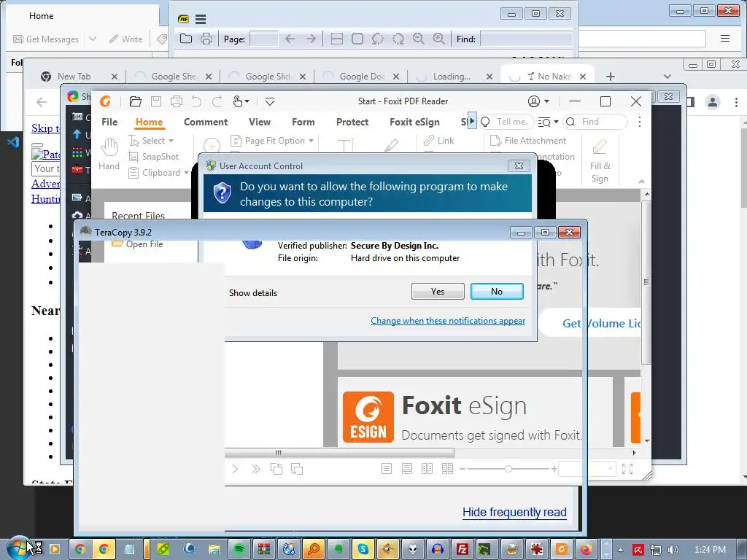Click Page number field in PDF viewer

tap(264, 39)
